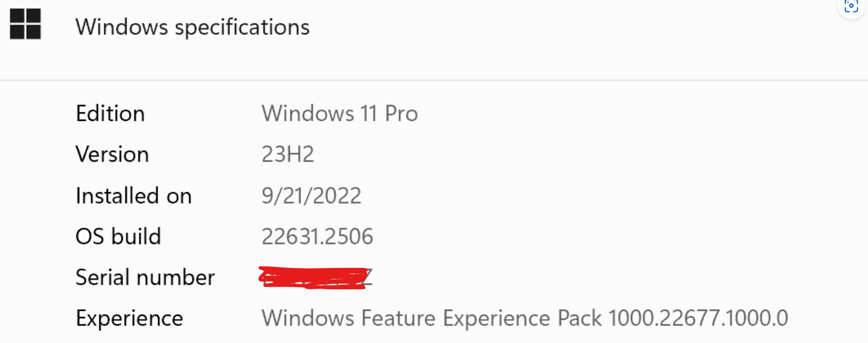
Task: Select the Experience label
Action: (x=129, y=318)
